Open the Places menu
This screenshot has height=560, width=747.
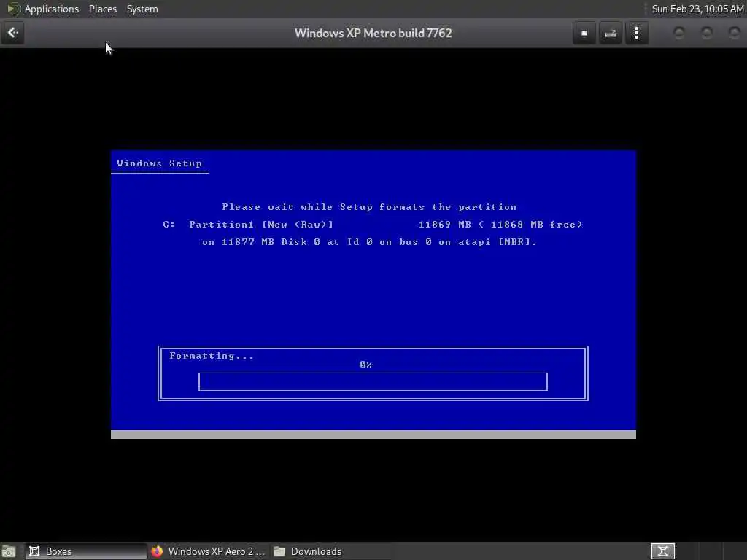102,9
